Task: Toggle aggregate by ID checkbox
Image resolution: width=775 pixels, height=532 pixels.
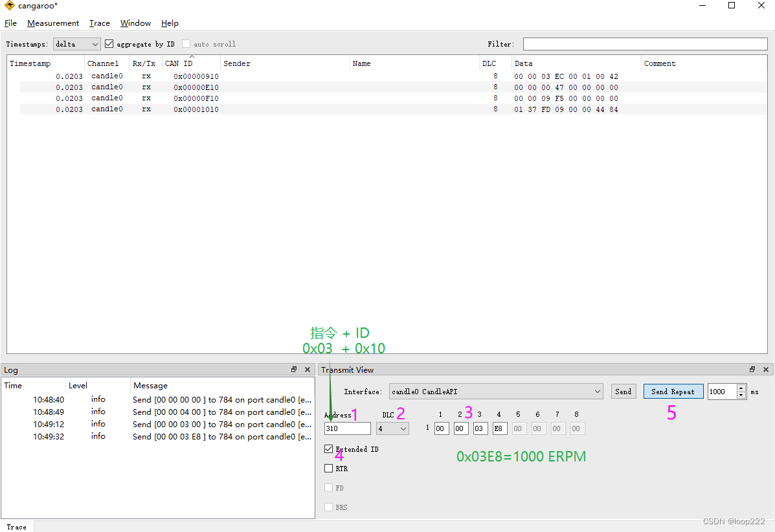Action: click(x=109, y=44)
